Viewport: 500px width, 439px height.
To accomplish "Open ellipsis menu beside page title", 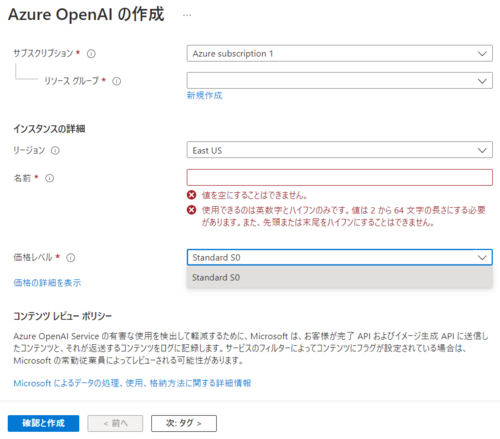I will point(187,15).
